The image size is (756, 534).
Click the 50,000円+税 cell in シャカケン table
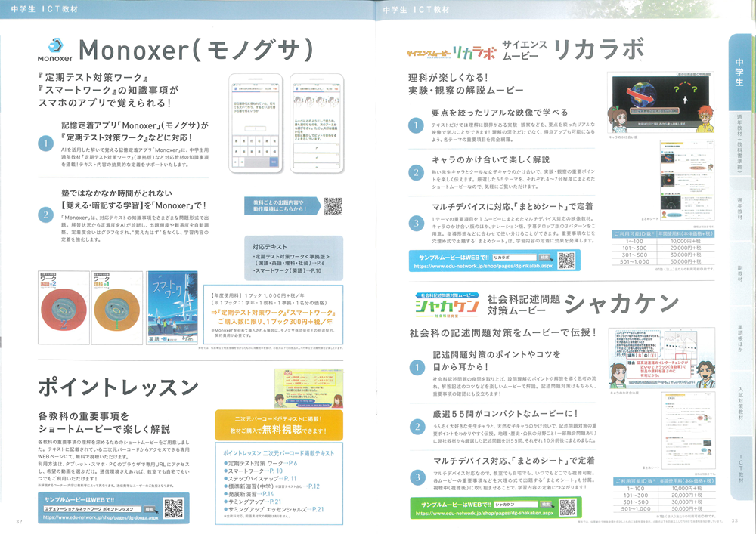tap(686, 508)
